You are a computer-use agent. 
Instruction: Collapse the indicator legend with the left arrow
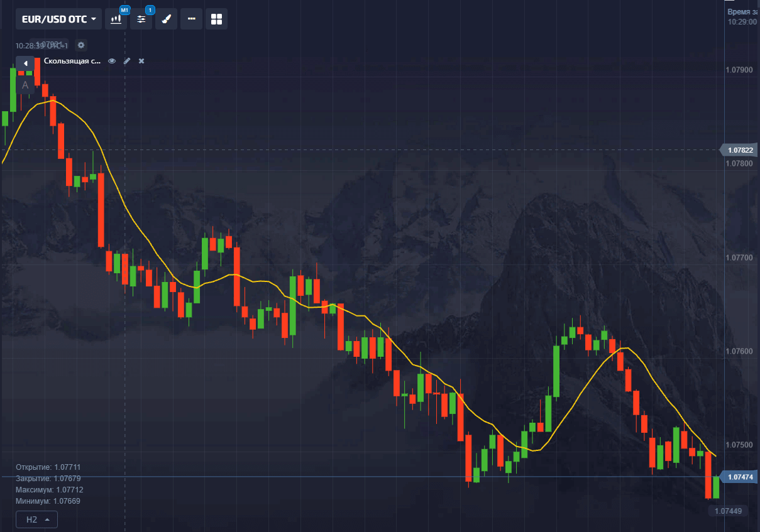(x=25, y=63)
